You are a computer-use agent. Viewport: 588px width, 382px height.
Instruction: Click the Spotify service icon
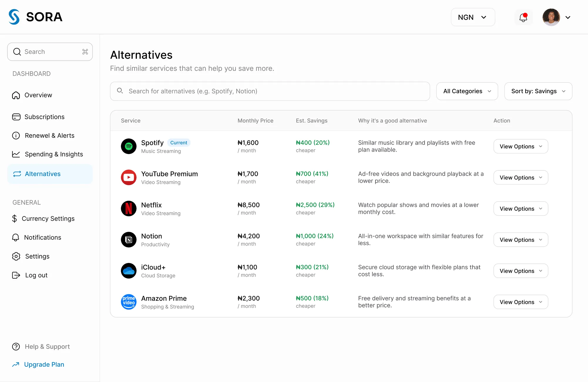(129, 146)
